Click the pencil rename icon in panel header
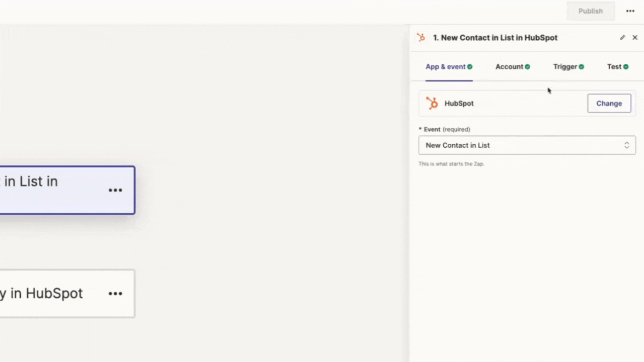 (622, 38)
